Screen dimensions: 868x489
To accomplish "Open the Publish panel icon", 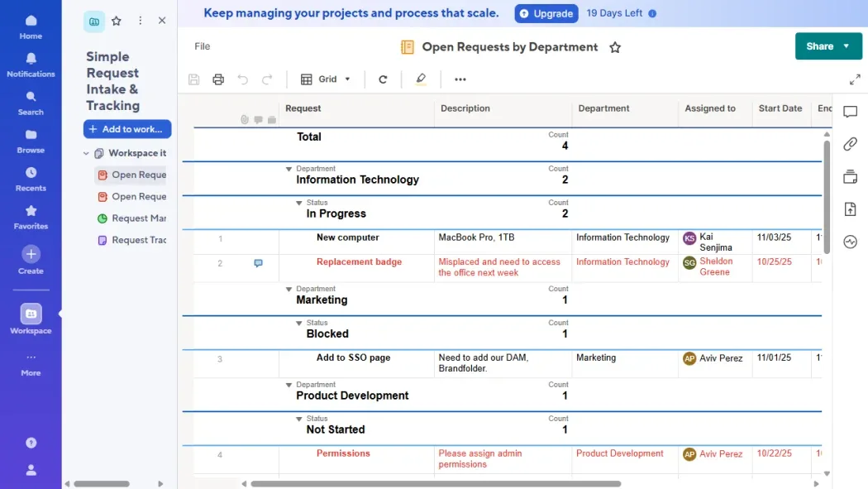I will click(851, 209).
